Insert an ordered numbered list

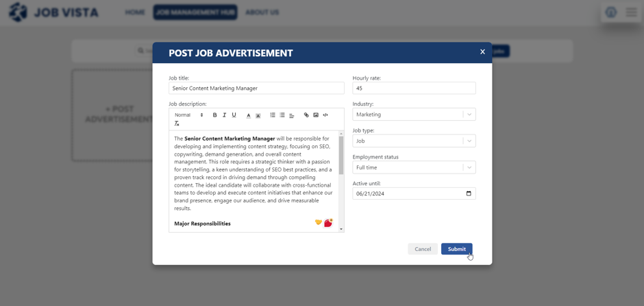tap(273, 115)
